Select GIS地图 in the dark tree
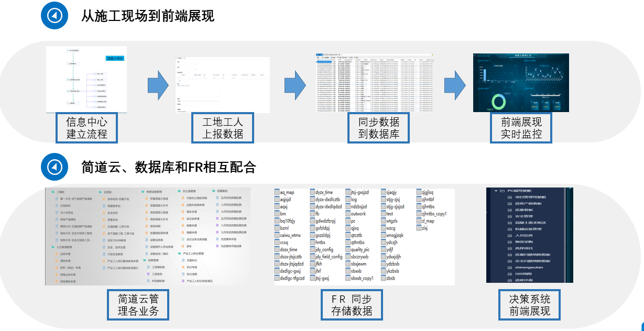Screen dimensions: 644x331 tap(525, 273)
